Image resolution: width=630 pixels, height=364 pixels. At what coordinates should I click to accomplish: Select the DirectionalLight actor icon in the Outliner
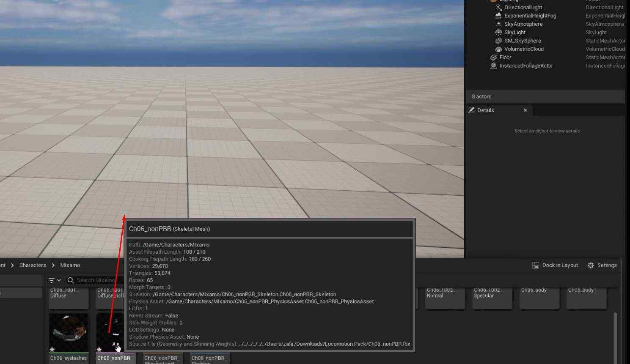[498, 7]
